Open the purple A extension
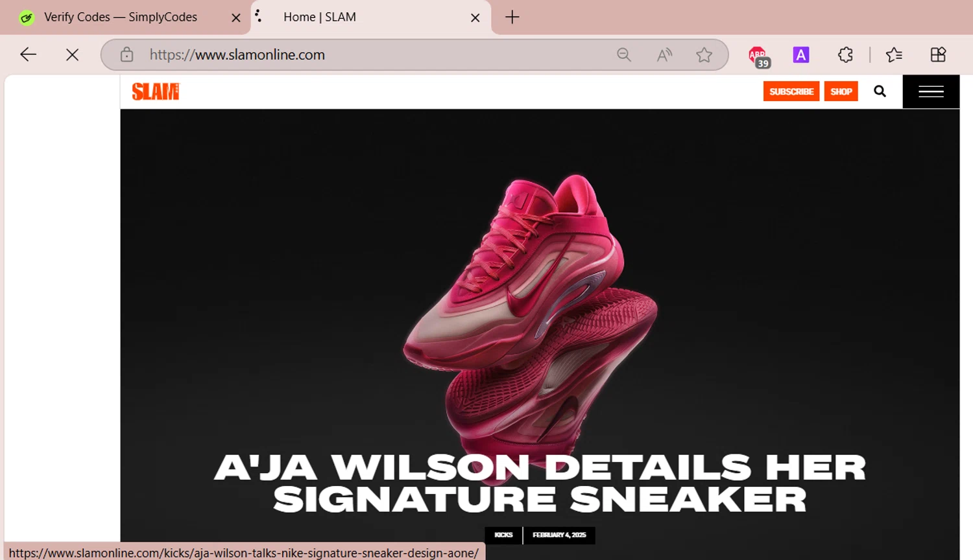The image size is (973, 560). [801, 54]
